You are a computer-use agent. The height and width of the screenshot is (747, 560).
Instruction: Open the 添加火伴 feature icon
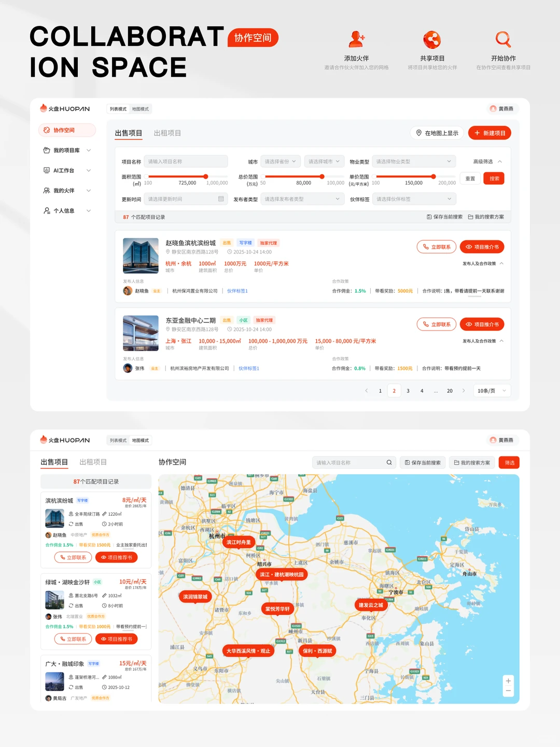point(357,40)
